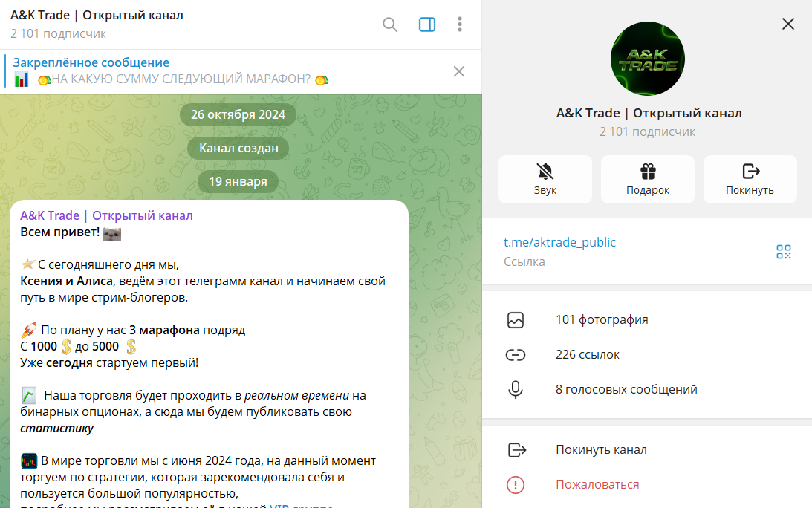Click the Покинуть button with exit icon

click(750, 179)
